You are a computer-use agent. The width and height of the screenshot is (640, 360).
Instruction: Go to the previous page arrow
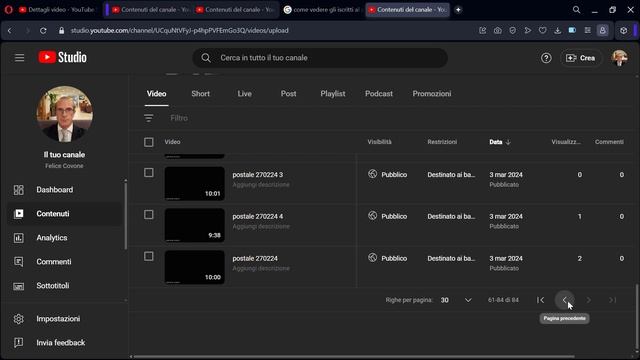tap(564, 300)
